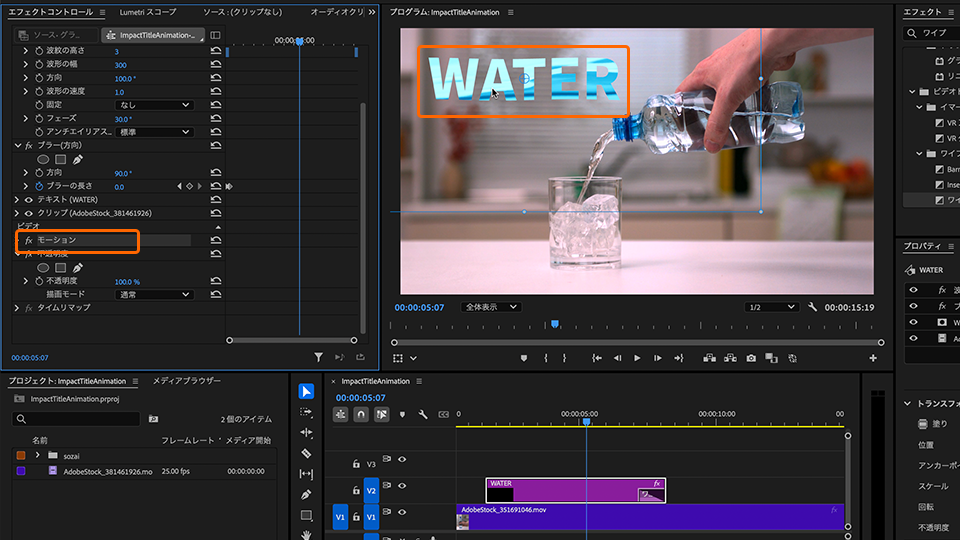Switch to the Lumetri スコープ tab
The height and width of the screenshot is (540, 960).
(x=147, y=12)
